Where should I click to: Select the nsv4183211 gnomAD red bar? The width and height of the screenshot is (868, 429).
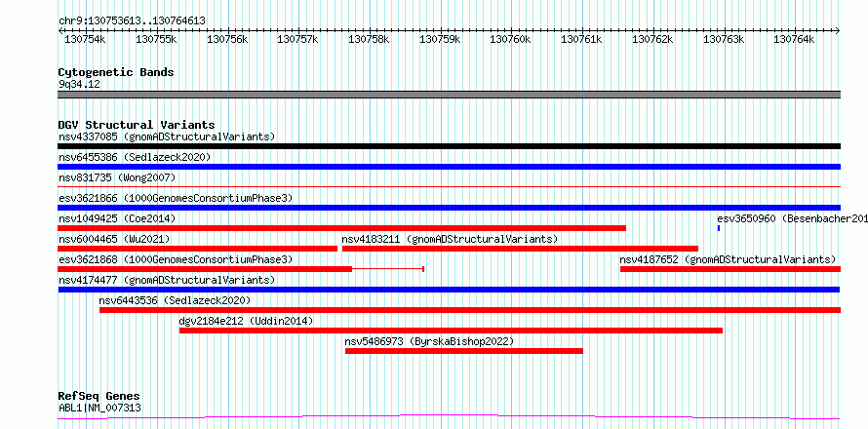[x=521, y=249]
